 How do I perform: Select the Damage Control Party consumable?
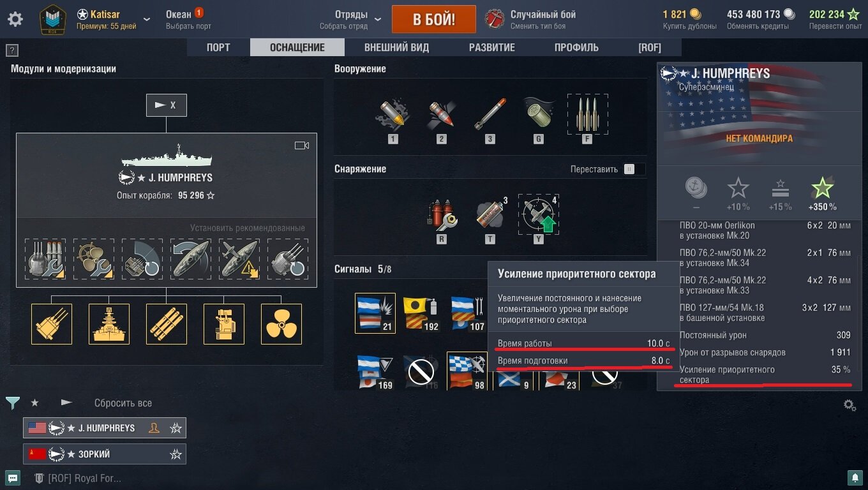pos(442,214)
